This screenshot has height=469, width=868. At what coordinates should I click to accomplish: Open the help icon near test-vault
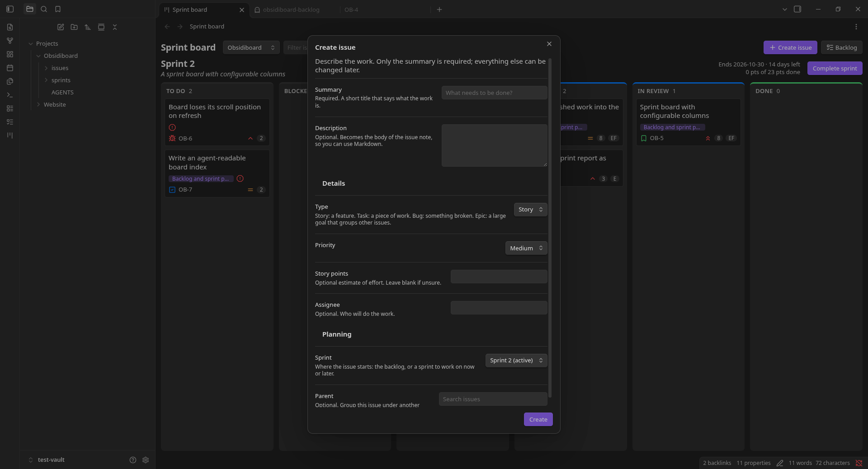(133, 460)
